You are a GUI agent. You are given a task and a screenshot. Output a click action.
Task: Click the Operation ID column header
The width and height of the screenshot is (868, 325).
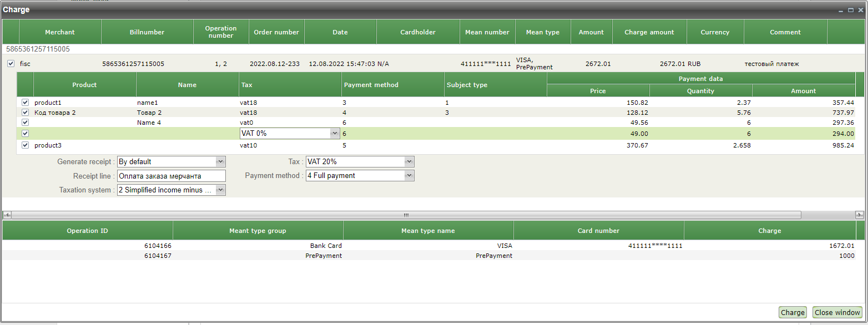tap(87, 231)
